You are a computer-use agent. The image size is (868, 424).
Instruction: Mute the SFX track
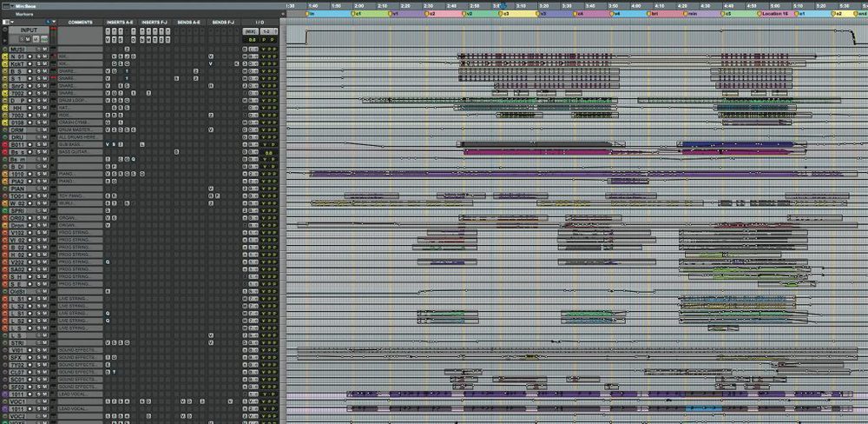point(45,357)
